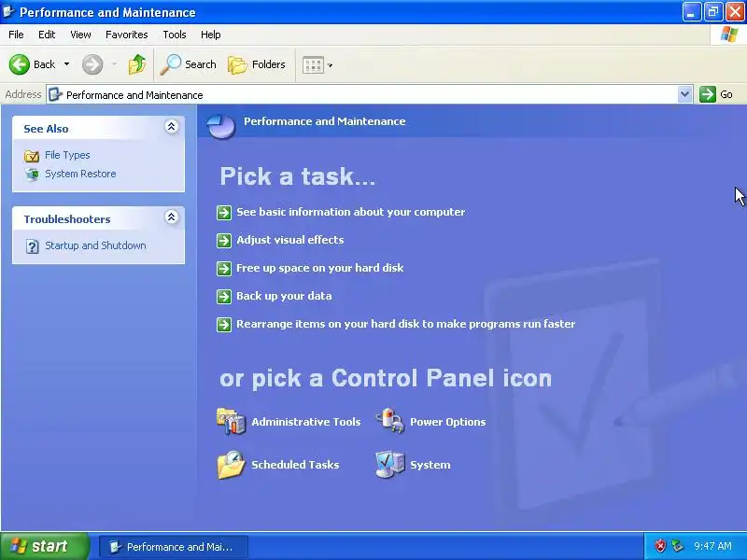Collapse the Troubleshooters panel
747x560 pixels.
(x=172, y=217)
